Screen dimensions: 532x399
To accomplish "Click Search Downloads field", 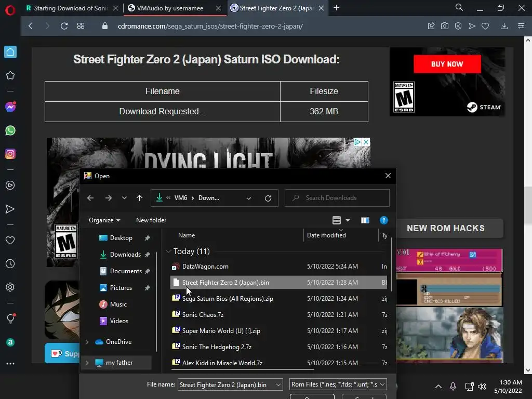I will click(337, 198).
